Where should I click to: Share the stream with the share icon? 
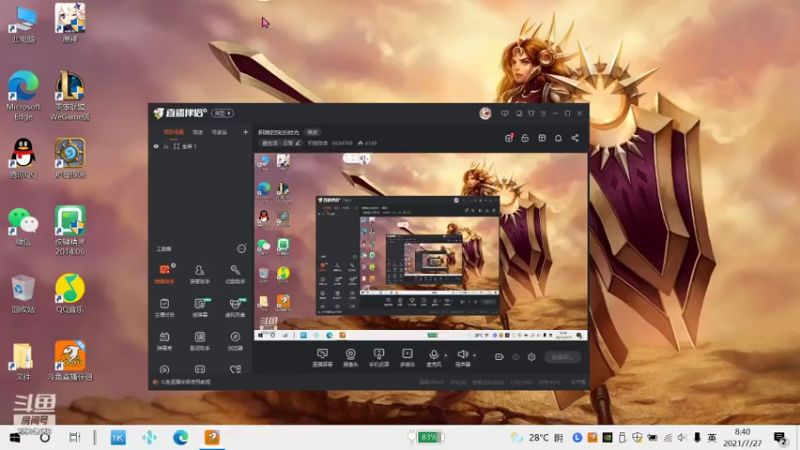(x=575, y=138)
